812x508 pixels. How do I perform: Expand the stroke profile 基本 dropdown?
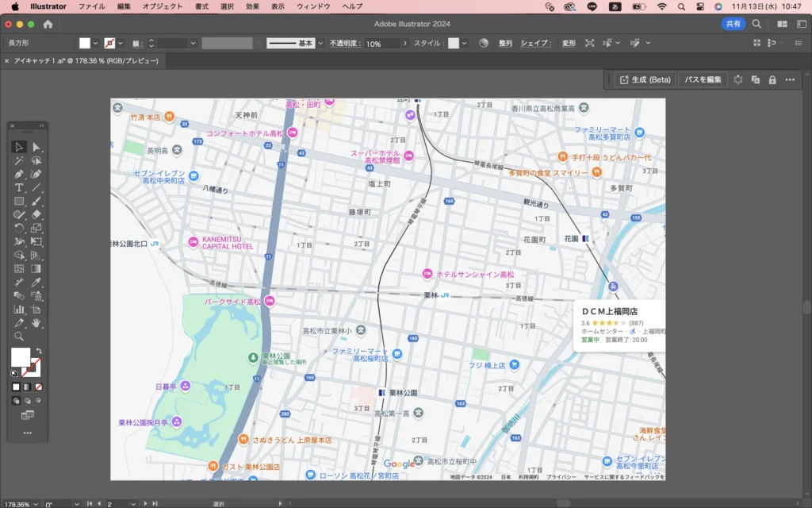[320, 43]
